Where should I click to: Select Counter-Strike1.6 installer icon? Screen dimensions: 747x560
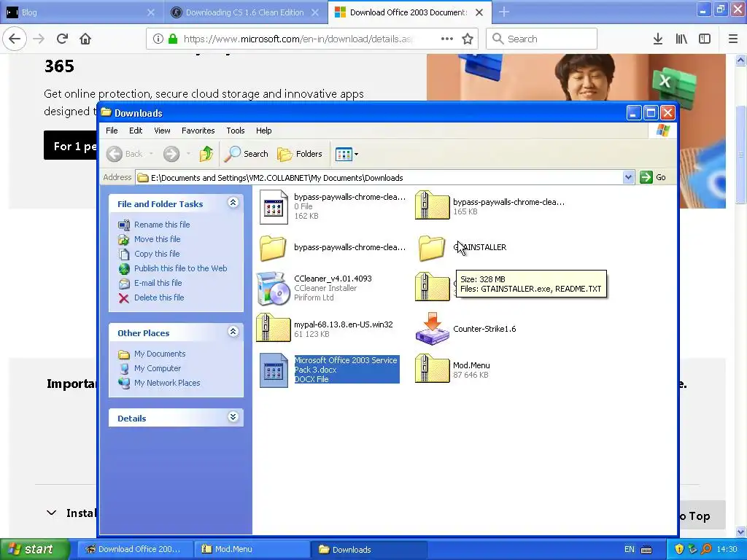coord(432,329)
